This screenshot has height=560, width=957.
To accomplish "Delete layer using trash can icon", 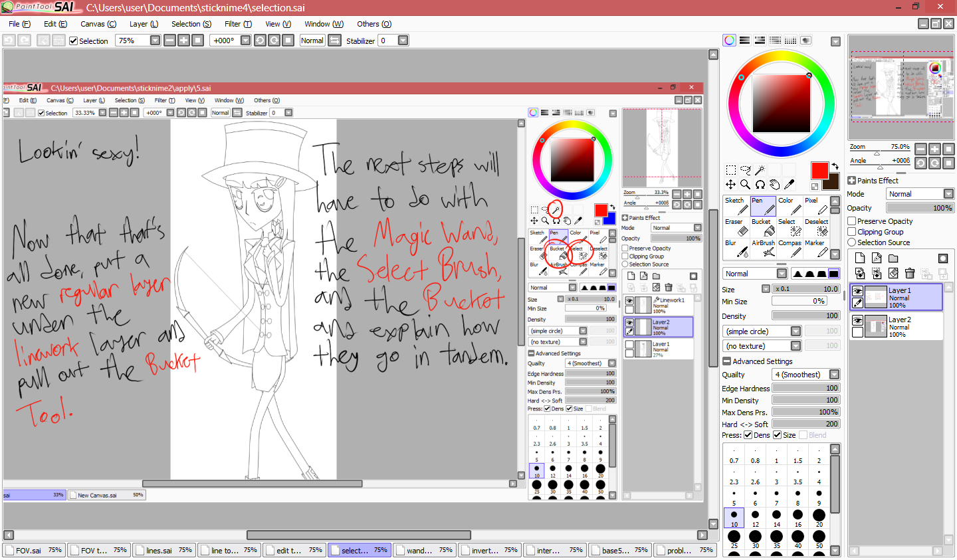I will click(x=910, y=273).
